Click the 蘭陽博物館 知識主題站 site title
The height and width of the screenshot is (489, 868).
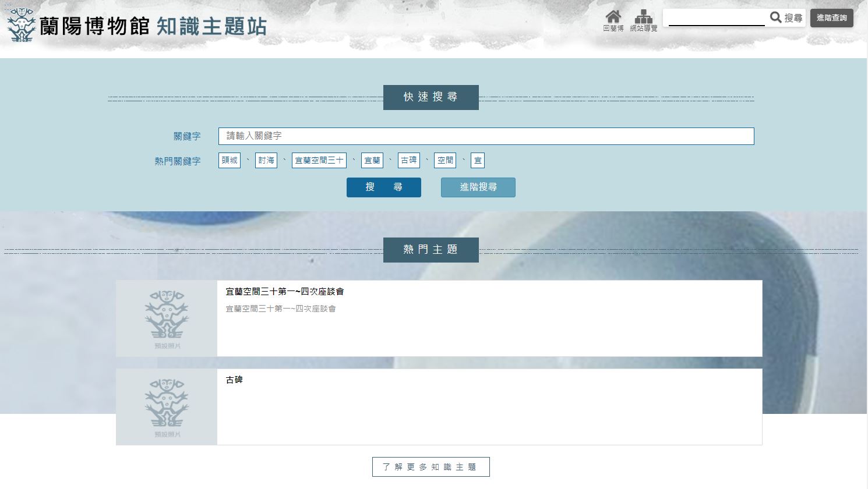[153, 26]
